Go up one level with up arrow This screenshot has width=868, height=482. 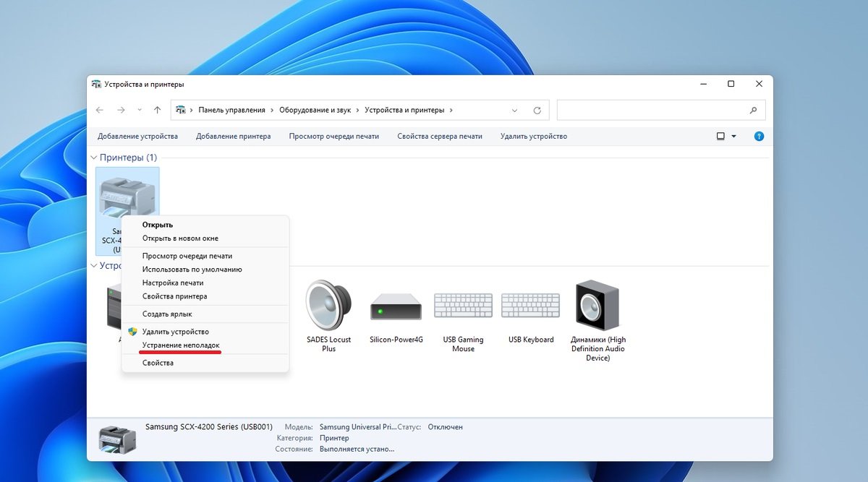[158, 110]
